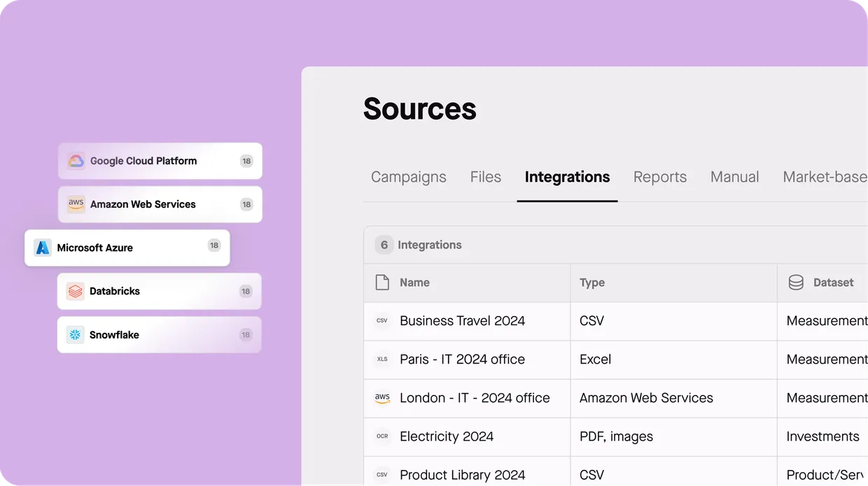
Task: Click the database icon in Dataset header
Action: [796, 283]
